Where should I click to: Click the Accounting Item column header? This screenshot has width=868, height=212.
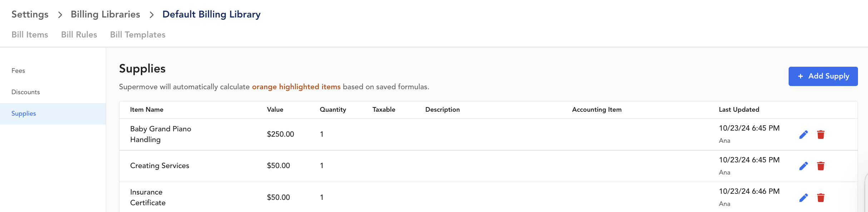pos(597,110)
